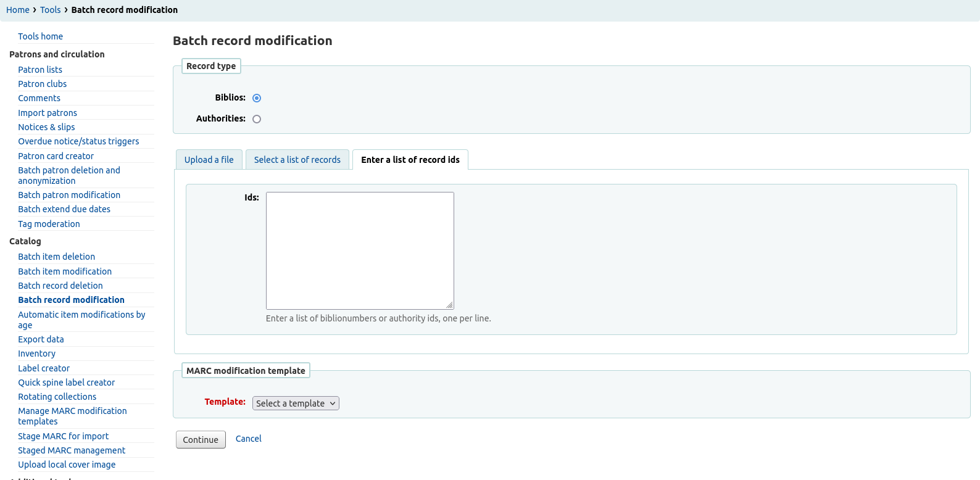The height and width of the screenshot is (480, 980).
Task: Open Notices & slips page
Action: (x=46, y=127)
